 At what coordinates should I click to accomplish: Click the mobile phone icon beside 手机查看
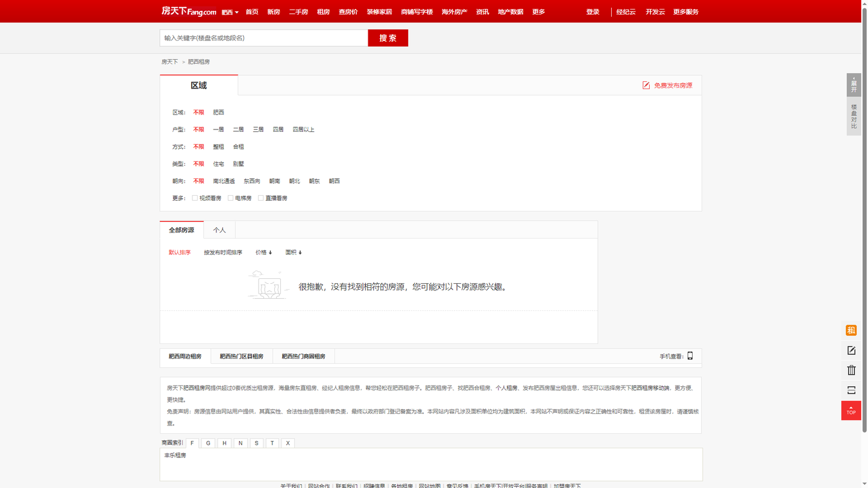click(690, 356)
